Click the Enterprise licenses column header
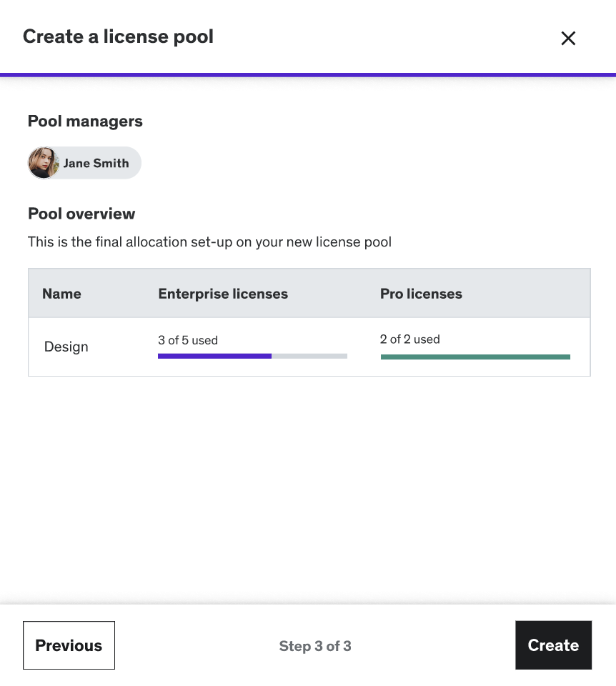This screenshot has width=616, height=686. click(x=223, y=294)
